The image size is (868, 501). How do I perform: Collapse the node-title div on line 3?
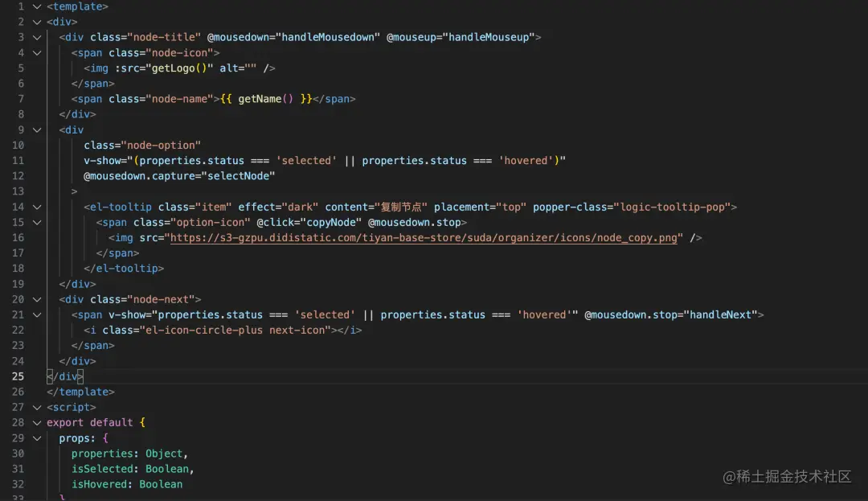pos(37,38)
